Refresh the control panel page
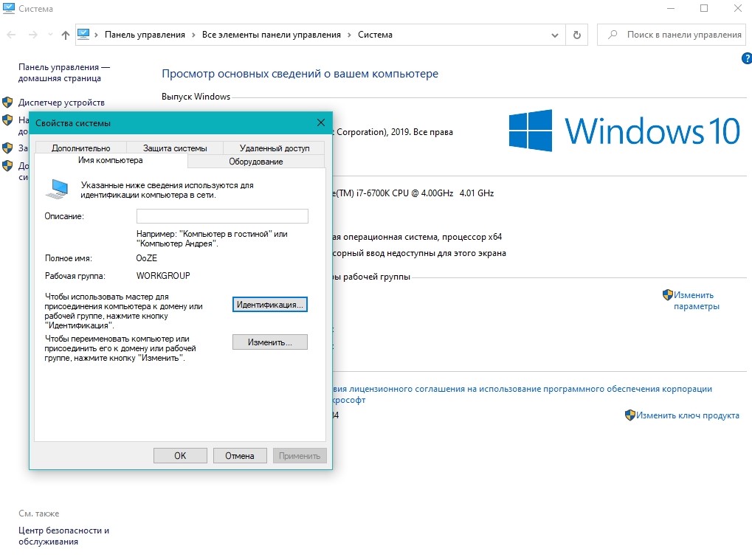This screenshot has width=752, height=560. [x=577, y=35]
